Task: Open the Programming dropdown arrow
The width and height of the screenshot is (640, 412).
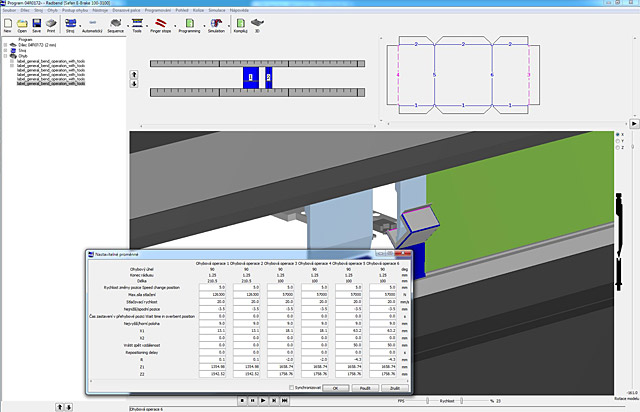Action: 204,26
